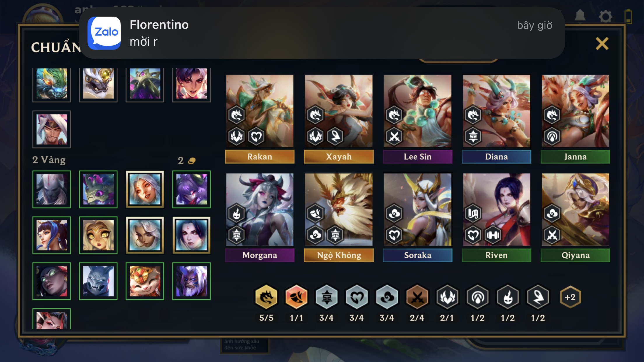Tap the golden dragon trait icon showing 5/5
Screen dimensions: 644x362
pyautogui.click(x=266, y=297)
